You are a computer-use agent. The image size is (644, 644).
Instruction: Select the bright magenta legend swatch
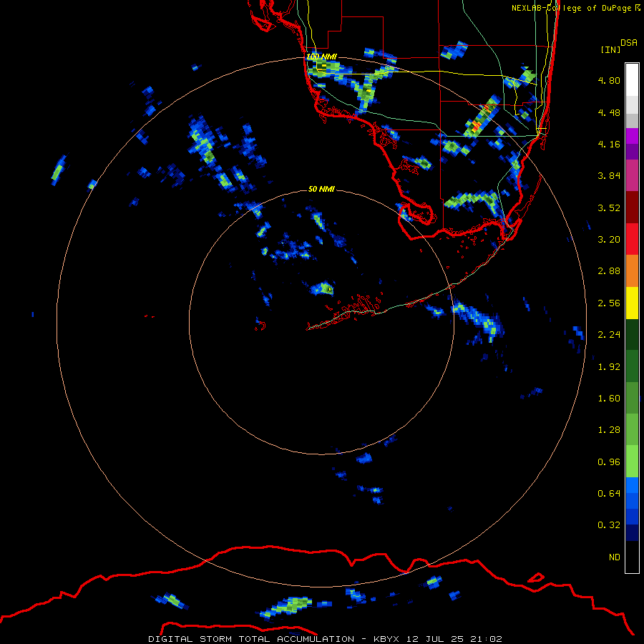[632, 136]
